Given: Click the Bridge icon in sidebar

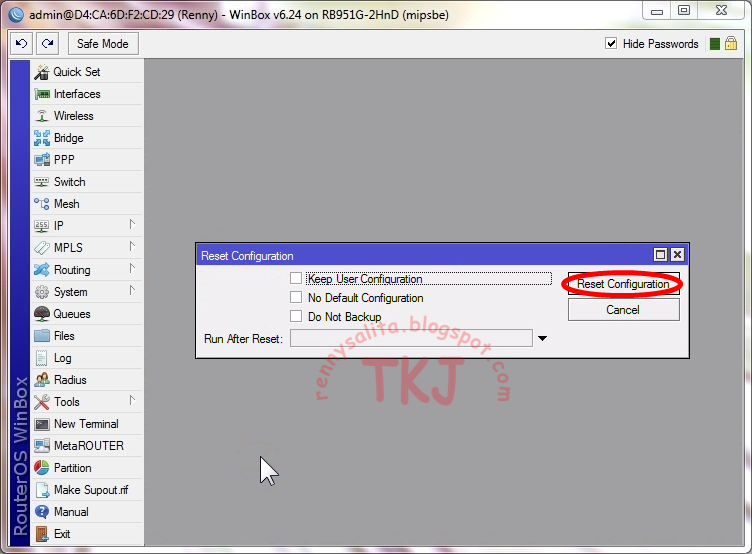Looking at the screenshot, I should tap(42, 138).
